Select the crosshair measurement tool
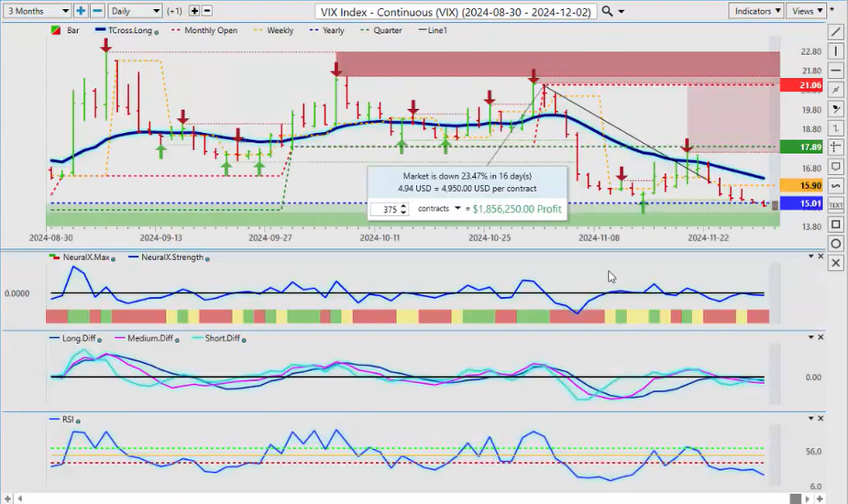The image size is (848, 504). tap(835, 148)
